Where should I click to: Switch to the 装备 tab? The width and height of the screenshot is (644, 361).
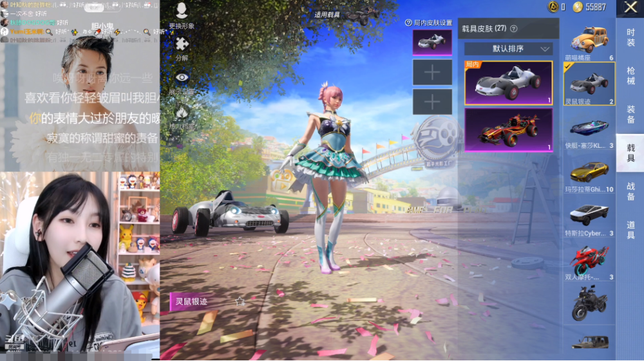pyautogui.click(x=630, y=115)
